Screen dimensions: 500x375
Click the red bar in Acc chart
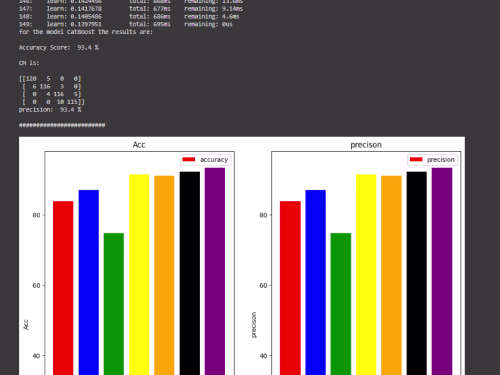click(x=63, y=288)
